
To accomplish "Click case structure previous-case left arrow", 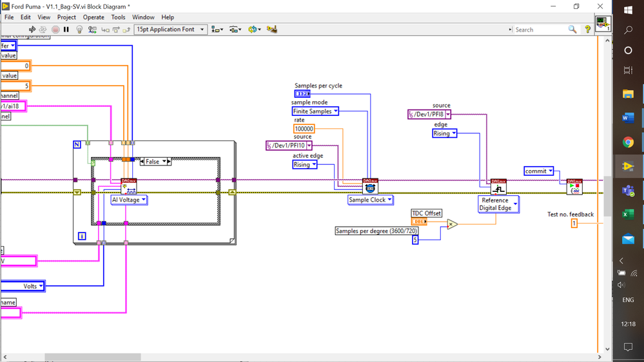I will [x=142, y=162].
